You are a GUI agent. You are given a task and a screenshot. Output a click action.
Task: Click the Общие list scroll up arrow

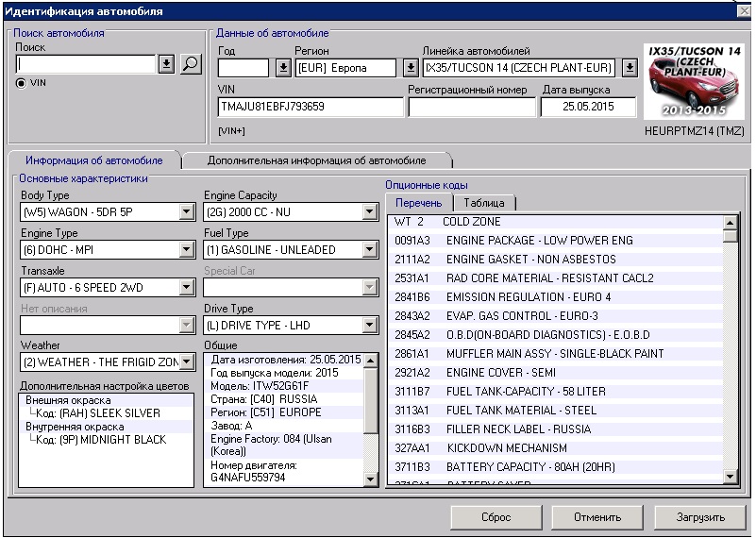(370, 361)
